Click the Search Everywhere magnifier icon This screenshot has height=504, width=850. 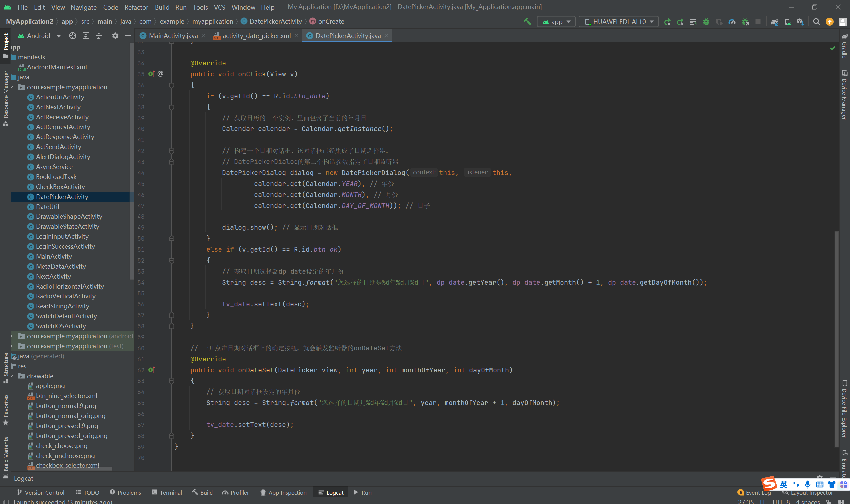coord(817,22)
